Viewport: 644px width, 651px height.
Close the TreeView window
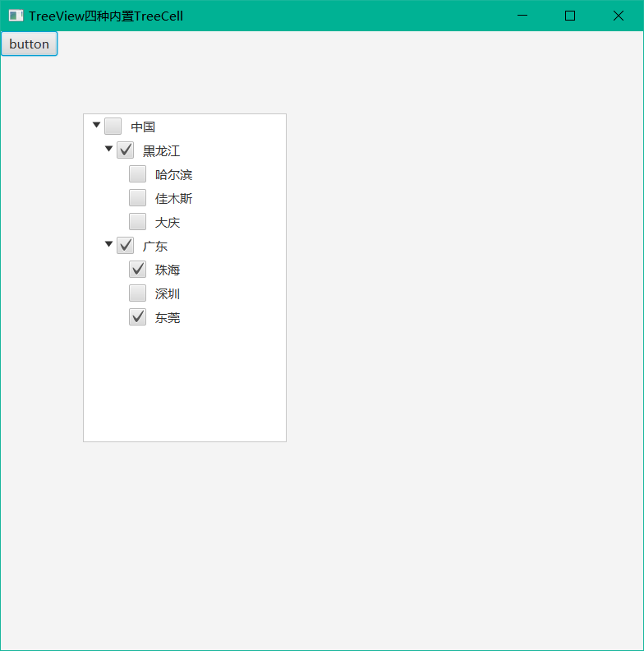point(619,16)
